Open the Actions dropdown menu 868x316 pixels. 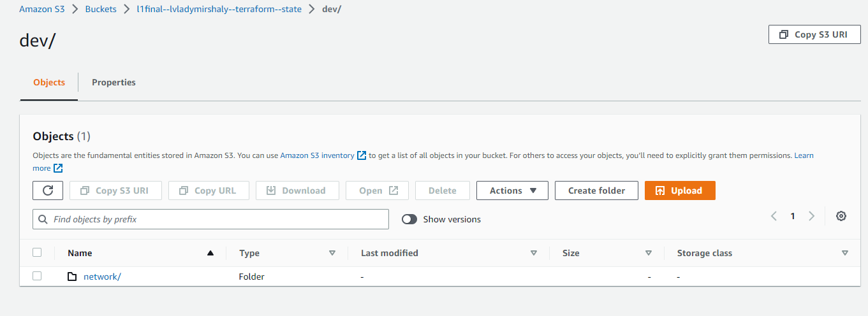pyautogui.click(x=512, y=190)
